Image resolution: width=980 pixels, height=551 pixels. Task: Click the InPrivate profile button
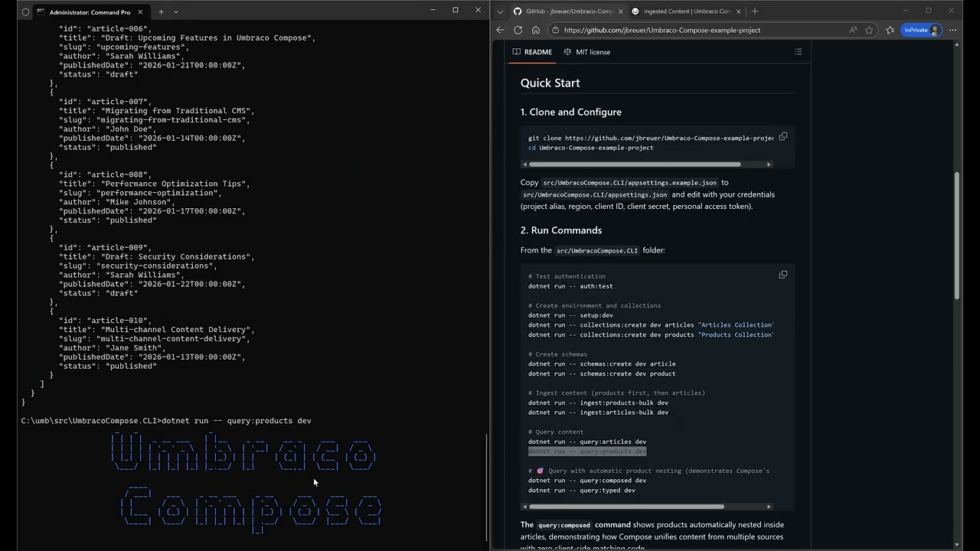tap(922, 30)
